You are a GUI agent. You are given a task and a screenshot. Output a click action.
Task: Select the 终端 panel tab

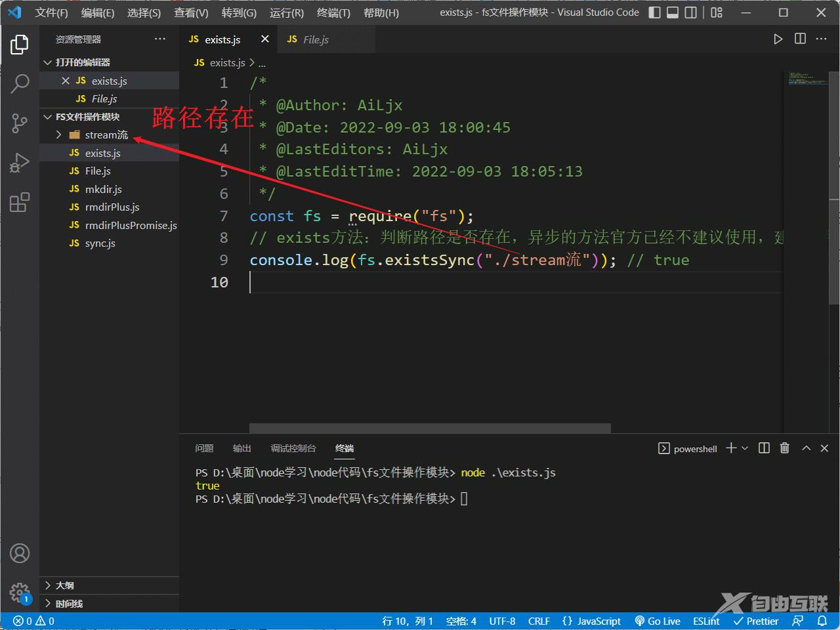[x=345, y=448]
